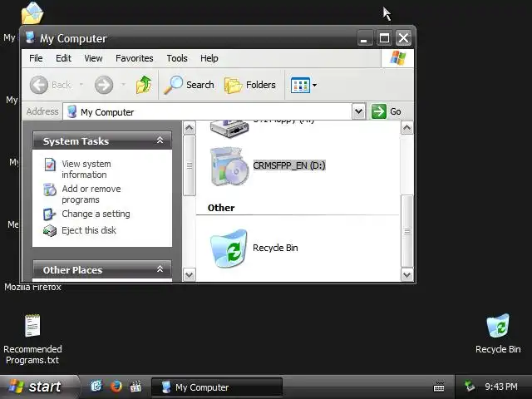Click the Forward arrow button
Image resolution: width=532 pixels, height=399 pixels.
tap(103, 85)
